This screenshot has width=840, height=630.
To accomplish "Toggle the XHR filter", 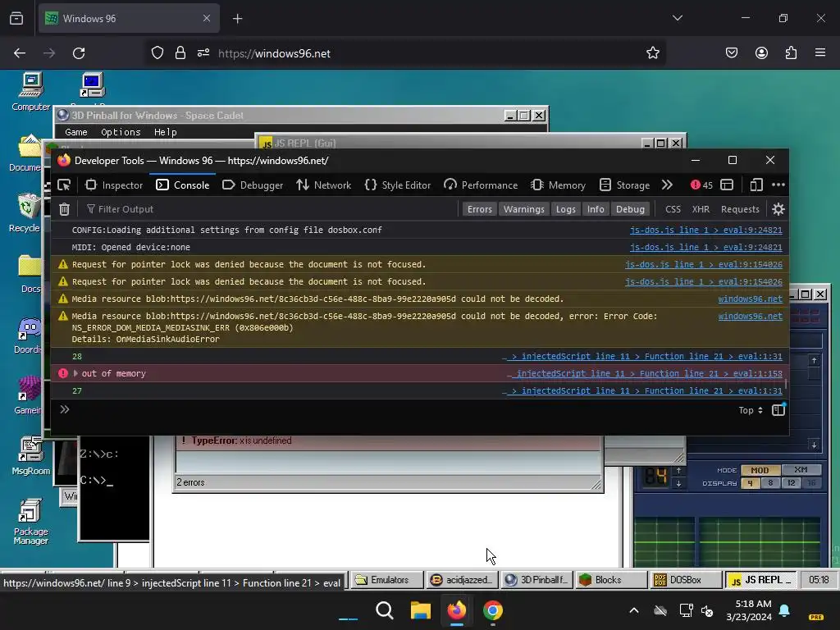I will 701,209.
